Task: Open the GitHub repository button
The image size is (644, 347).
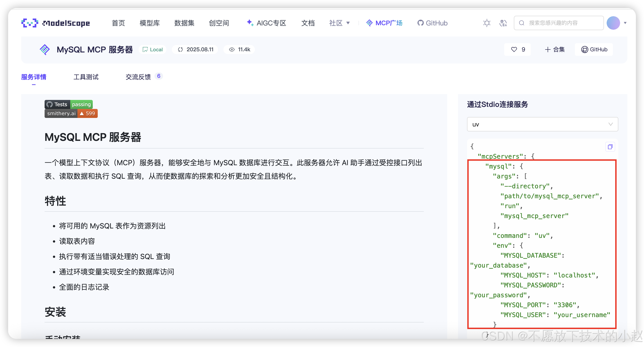Action: pyautogui.click(x=594, y=50)
